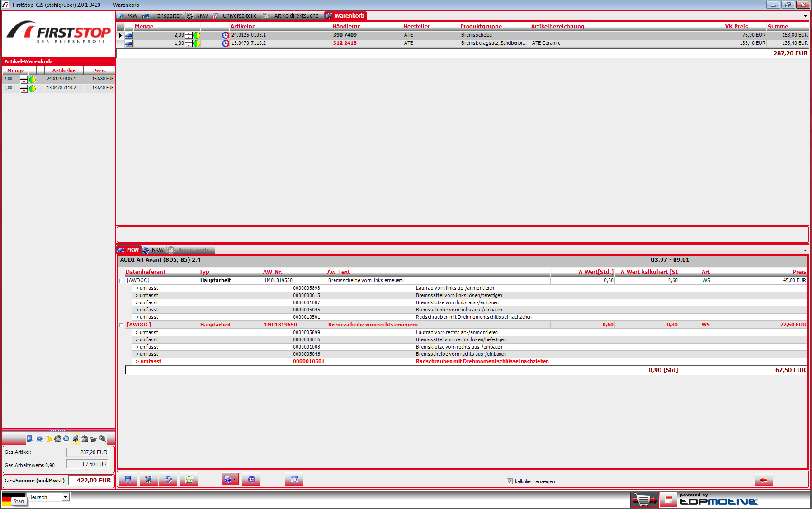
Task: Click the blue question mark help icon
Action: pos(39,438)
